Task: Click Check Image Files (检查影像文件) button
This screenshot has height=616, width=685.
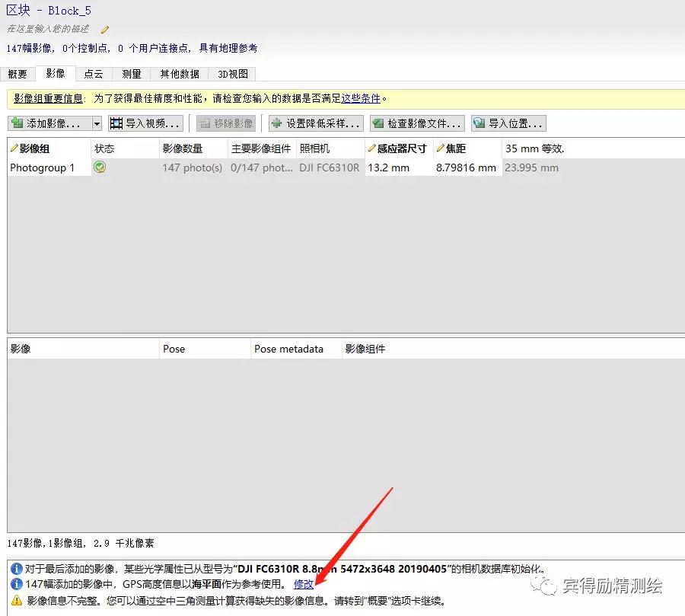Action: [416, 123]
